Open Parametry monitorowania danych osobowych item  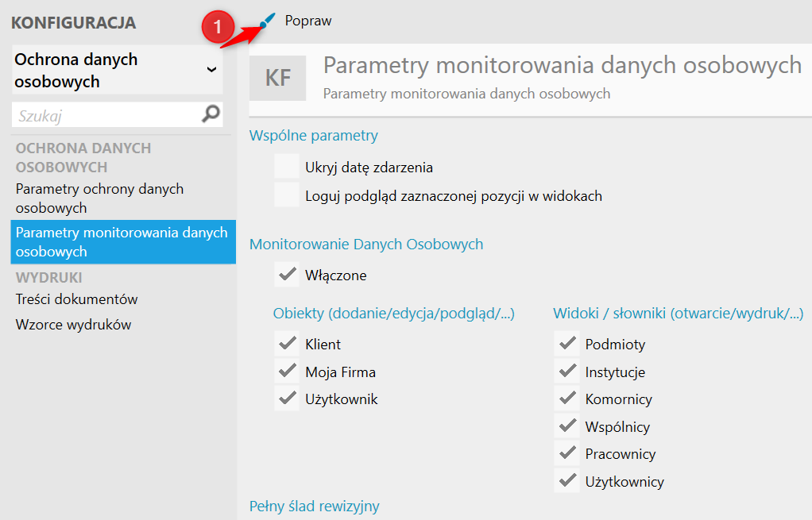[122, 242]
